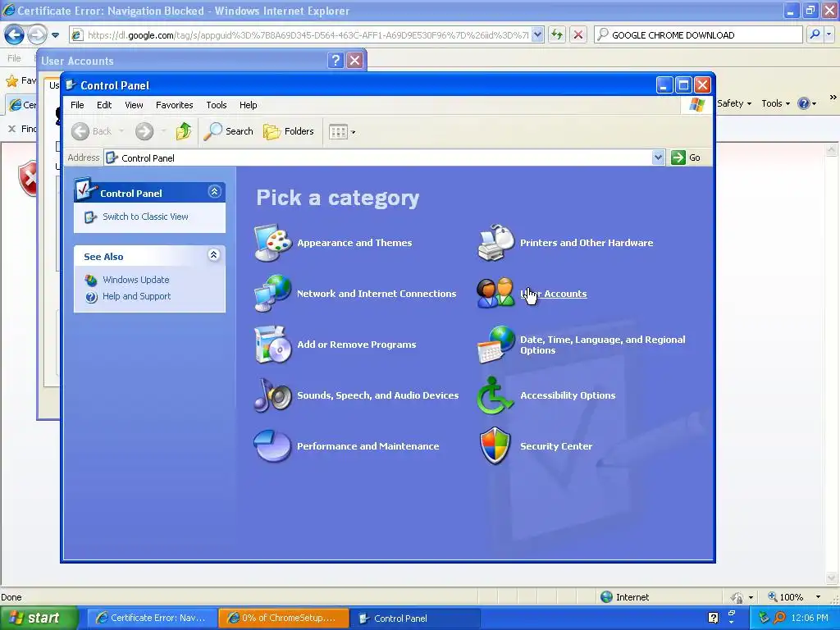Click the Internet zone status indicator
Image resolution: width=840 pixels, height=630 pixels.
coord(624,597)
